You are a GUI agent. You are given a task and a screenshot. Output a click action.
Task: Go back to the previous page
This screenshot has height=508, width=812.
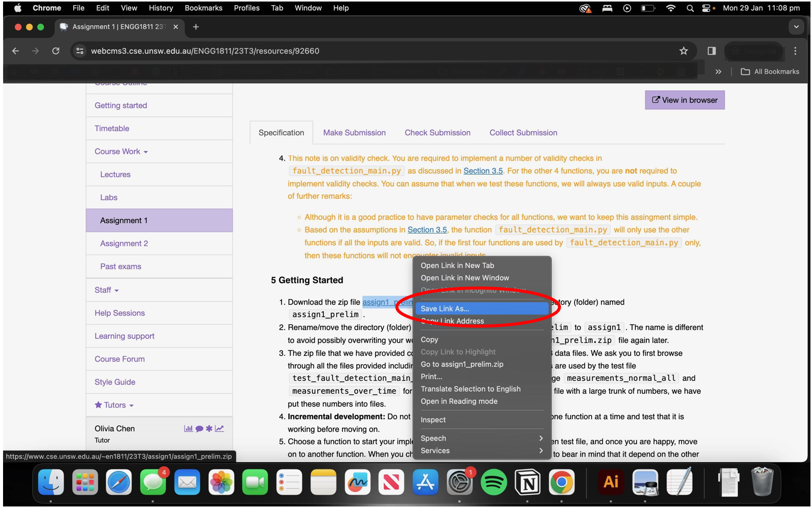16,51
